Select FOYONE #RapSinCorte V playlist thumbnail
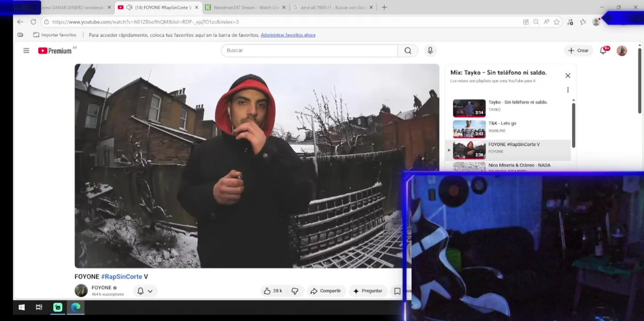Viewport: 644px width, 321px height. pyautogui.click(x=469, y=150)
